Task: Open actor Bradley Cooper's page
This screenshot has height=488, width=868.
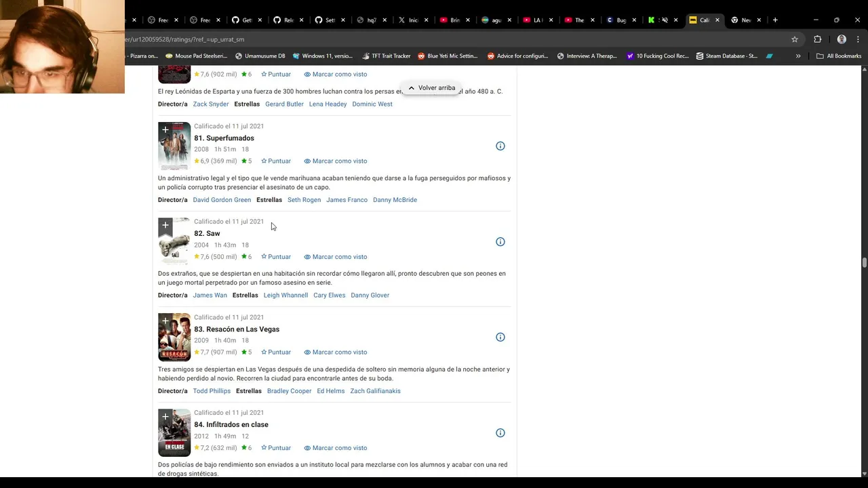Action: pos(289,391)
